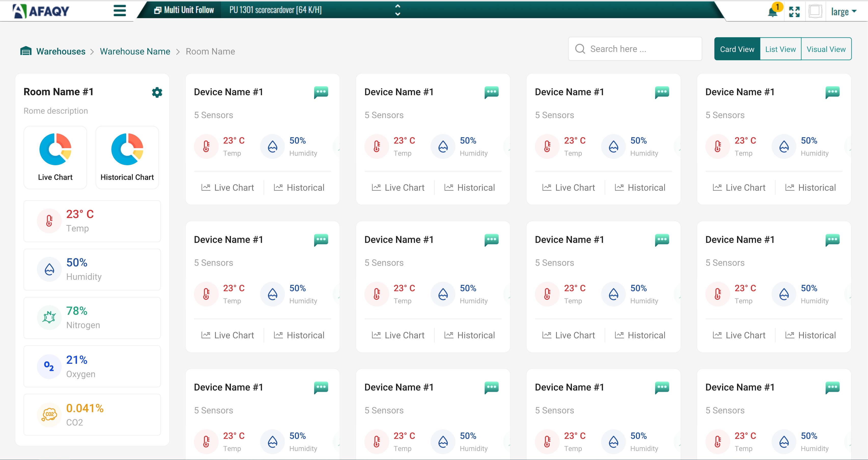Select the Nitrogen sensor icon
This screenshot has height=460, width=868.
49,317
